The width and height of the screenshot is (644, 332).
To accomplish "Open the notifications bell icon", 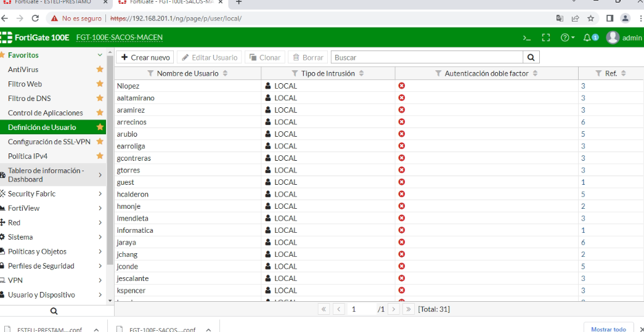I will (590, 38).
